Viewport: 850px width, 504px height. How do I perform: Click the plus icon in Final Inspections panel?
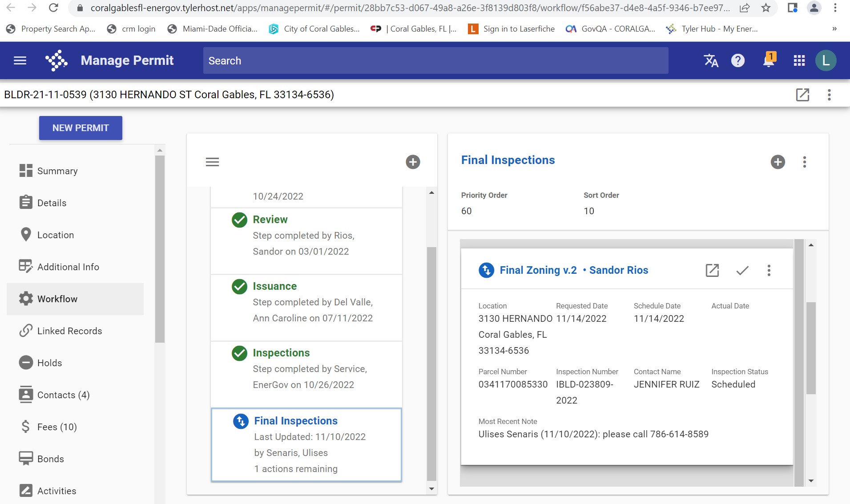click(x=777, y=162)
